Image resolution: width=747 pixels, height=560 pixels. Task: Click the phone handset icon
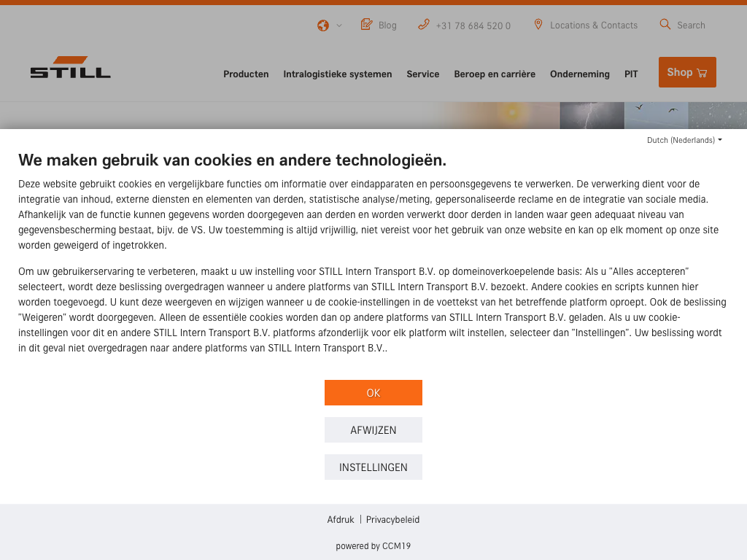pos(424,24)
